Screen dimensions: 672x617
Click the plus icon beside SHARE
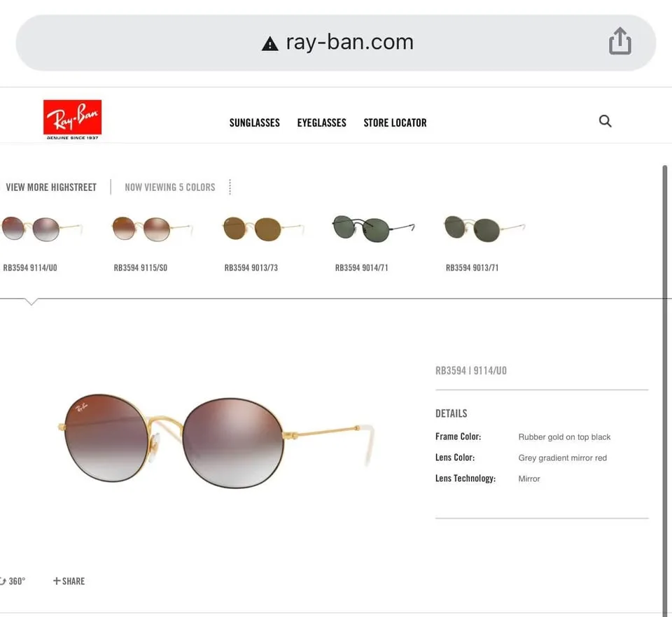[x=56, y=581]
